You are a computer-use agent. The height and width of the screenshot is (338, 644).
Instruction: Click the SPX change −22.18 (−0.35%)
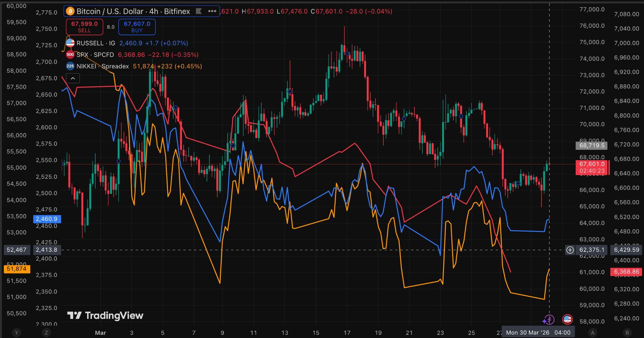[x=173, y=55]
